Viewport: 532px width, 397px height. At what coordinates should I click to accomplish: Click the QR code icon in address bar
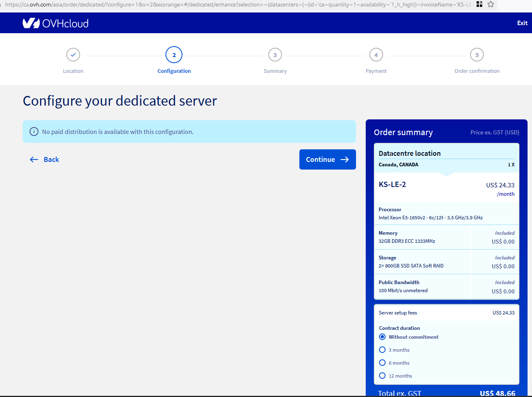(479, 4)
